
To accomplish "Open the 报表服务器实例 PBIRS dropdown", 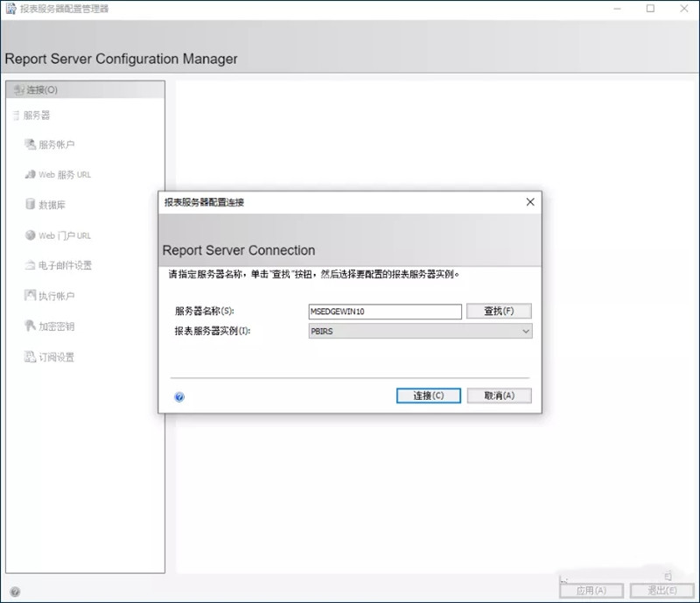I will pyautogui.click(x=420, y=331).
